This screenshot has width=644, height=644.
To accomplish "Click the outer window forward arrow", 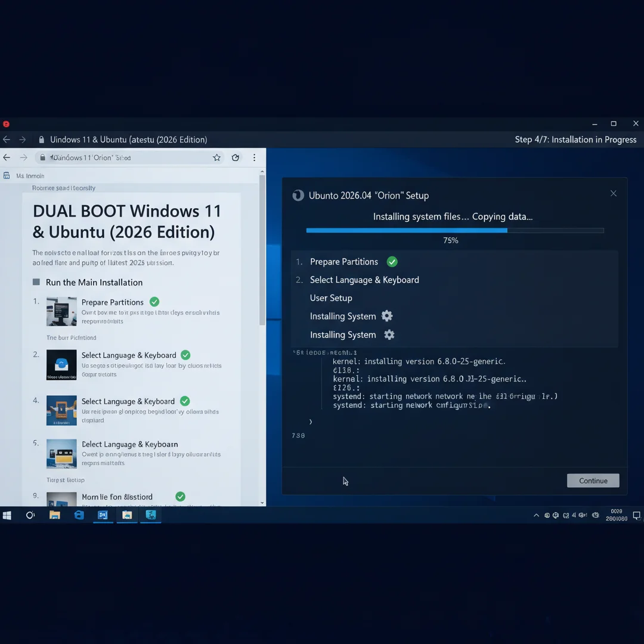I will coord(23,140).
